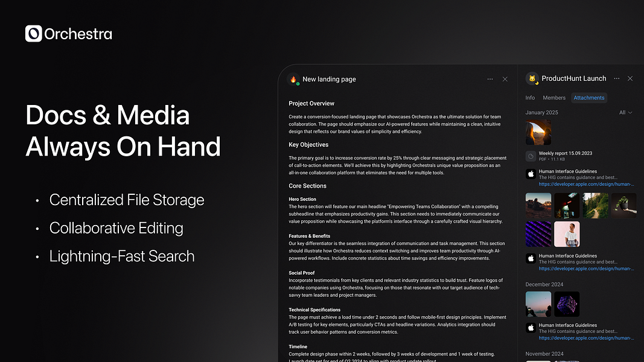This screenshot has width=644, height=362.
Task: Click the Project Overview heading
Action: pyautogui.click(x=311, y=103)
